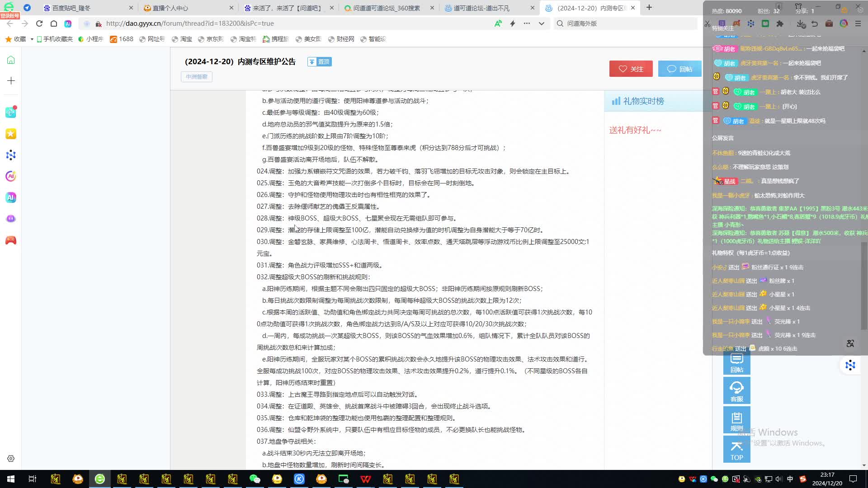Toggle reading mode in the address bar

click(497, 23)
